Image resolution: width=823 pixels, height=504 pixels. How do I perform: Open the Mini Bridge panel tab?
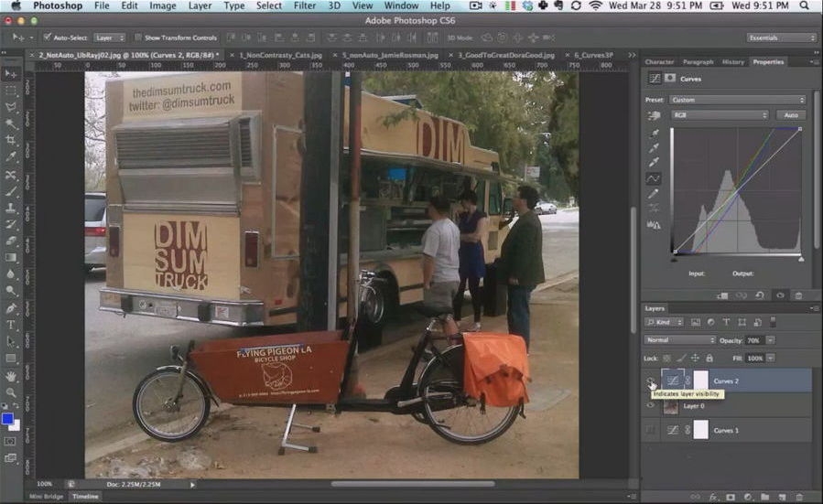coord(46,496)
